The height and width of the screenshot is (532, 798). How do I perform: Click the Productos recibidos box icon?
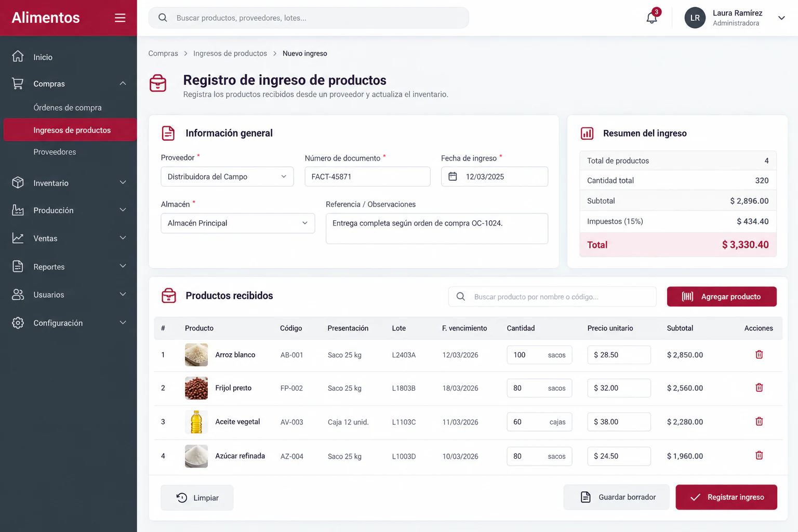pos(169,296)
